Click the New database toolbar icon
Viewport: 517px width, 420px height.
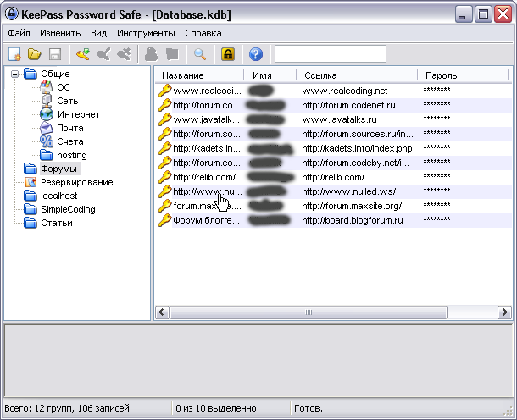(x=15, y=54)
